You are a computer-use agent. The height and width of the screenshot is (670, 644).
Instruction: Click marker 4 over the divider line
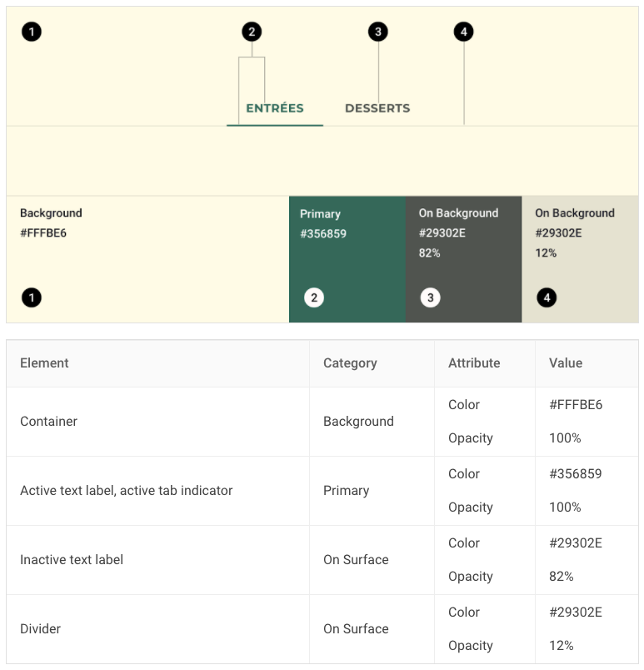pyautogui.click(x=464, y=31)
